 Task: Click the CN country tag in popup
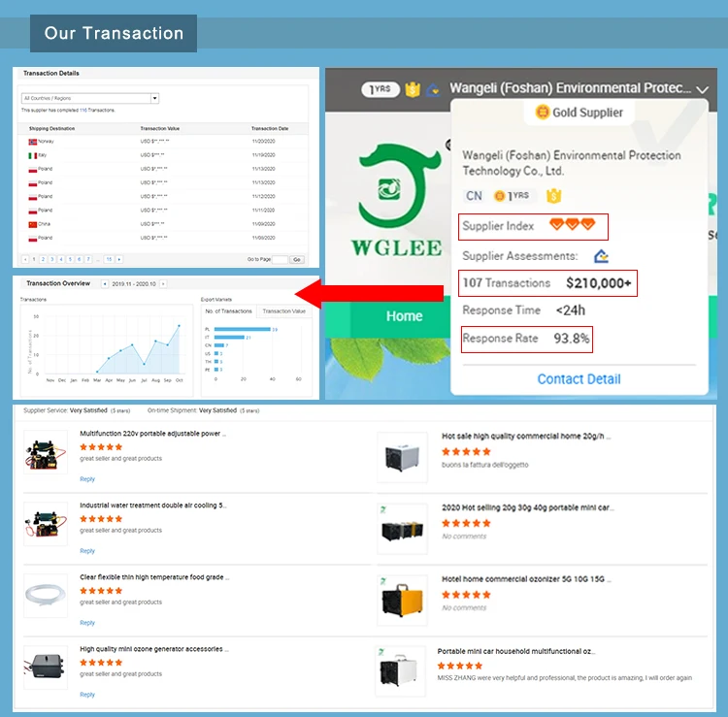tap(474, 196)
